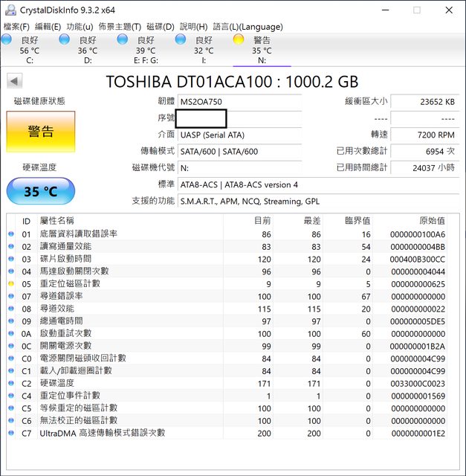Expand the 佈景主題(T) menu
This screenshot has width=466, height=476.
120,27
